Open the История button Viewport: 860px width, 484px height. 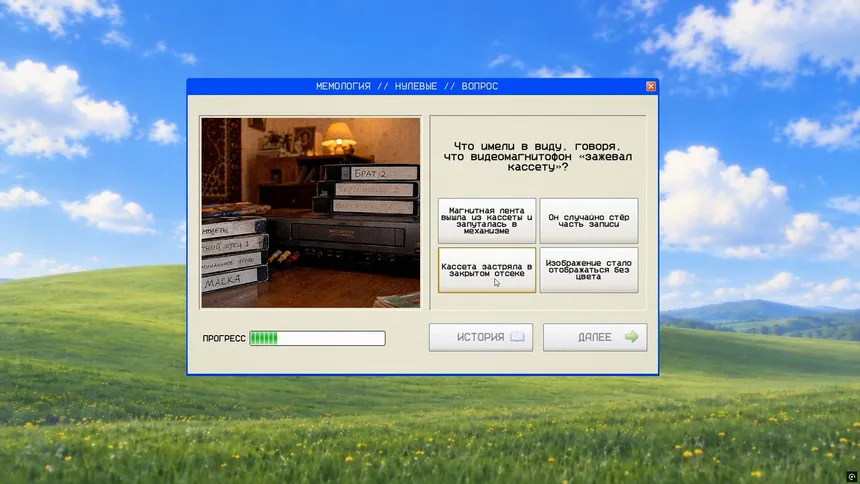click(481, 337)
